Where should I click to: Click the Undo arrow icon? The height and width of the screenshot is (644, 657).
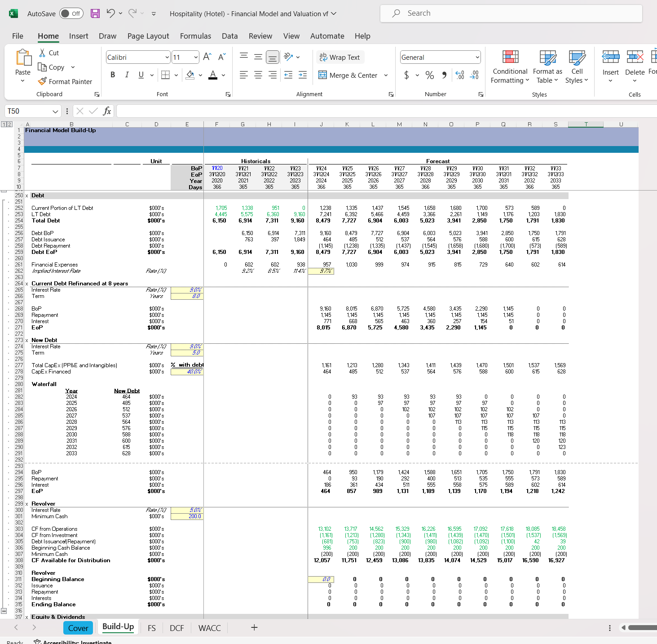pos(110,13)
